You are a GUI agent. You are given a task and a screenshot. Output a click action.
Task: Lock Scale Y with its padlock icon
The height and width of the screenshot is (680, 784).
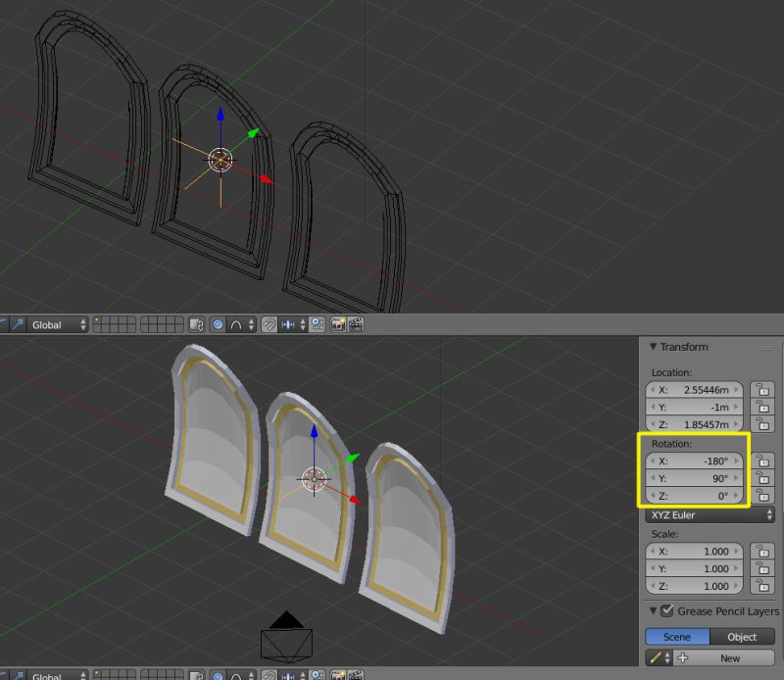(762, 569)
